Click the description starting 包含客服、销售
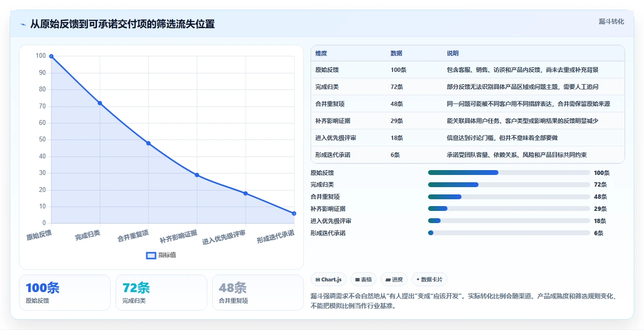 click(523, 70)
